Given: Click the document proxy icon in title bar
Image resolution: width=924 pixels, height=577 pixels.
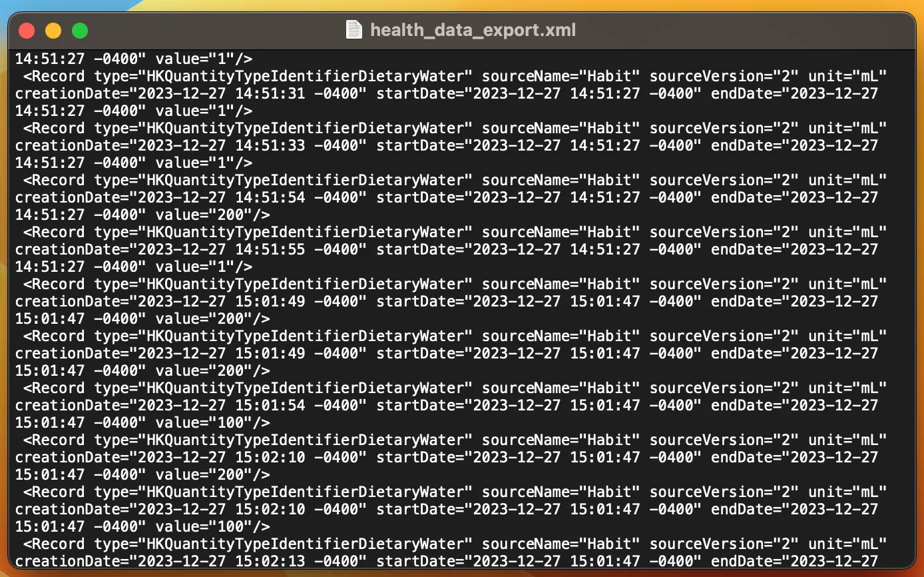Looking at the screenshot, I should (x=354, y=30).
